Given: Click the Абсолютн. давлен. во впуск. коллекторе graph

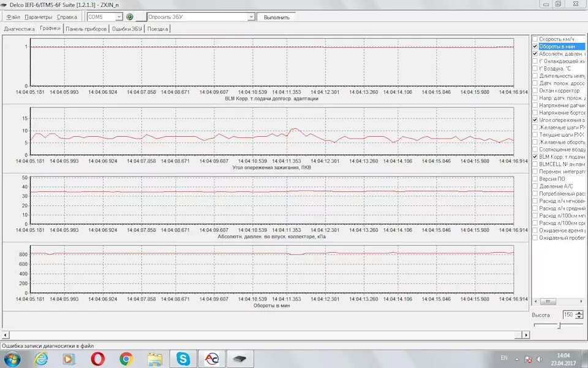Looking at the screenshot, I should coord(272,200).
